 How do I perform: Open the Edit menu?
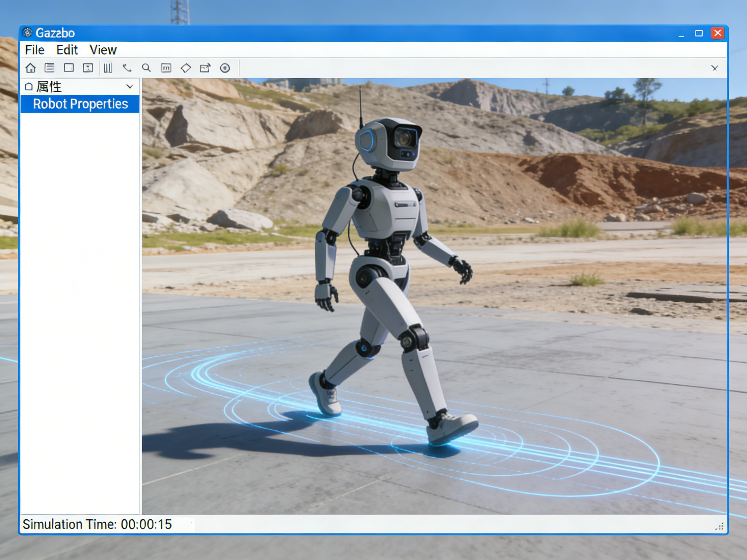[67, 50]
